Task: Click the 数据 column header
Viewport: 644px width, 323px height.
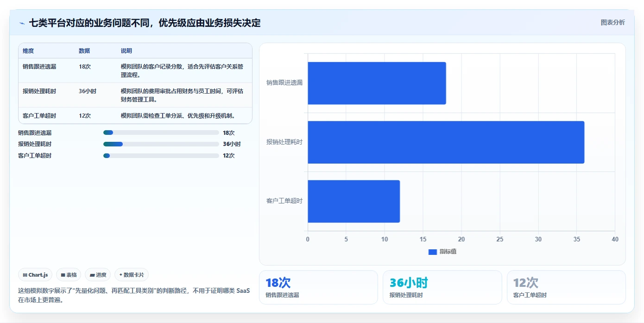Action: coord(84,51)
